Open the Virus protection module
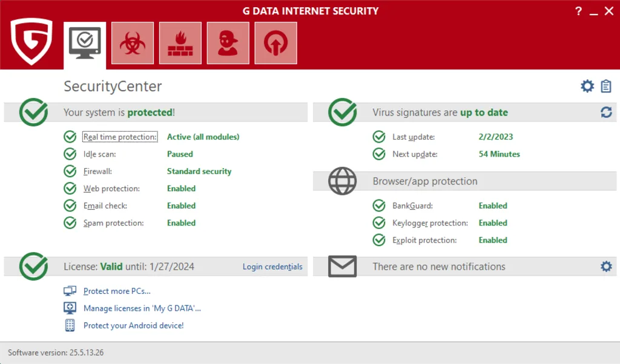 [132, 42]
